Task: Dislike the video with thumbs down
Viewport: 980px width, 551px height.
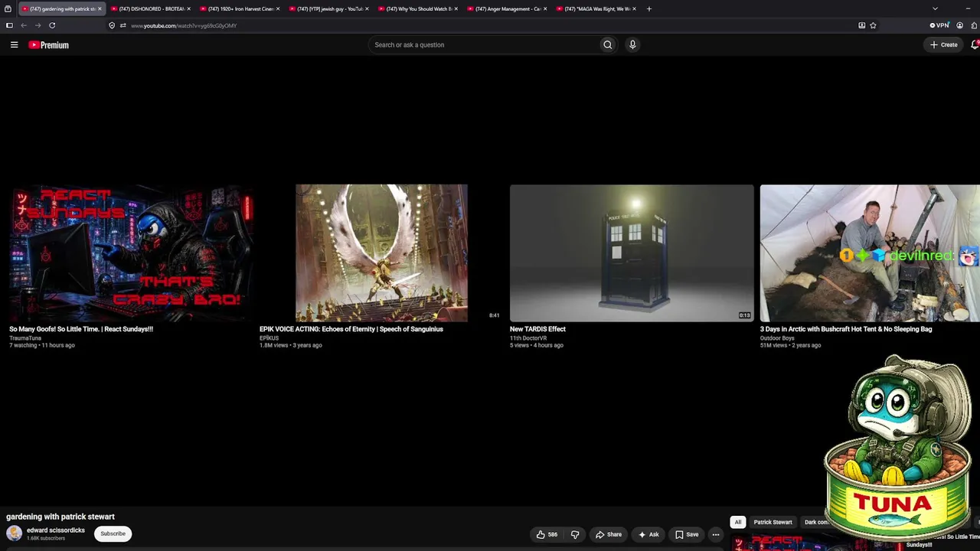Action: click(575, 534)
